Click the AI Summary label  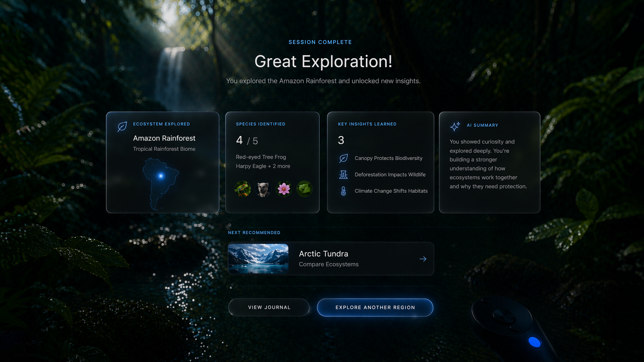482,125
